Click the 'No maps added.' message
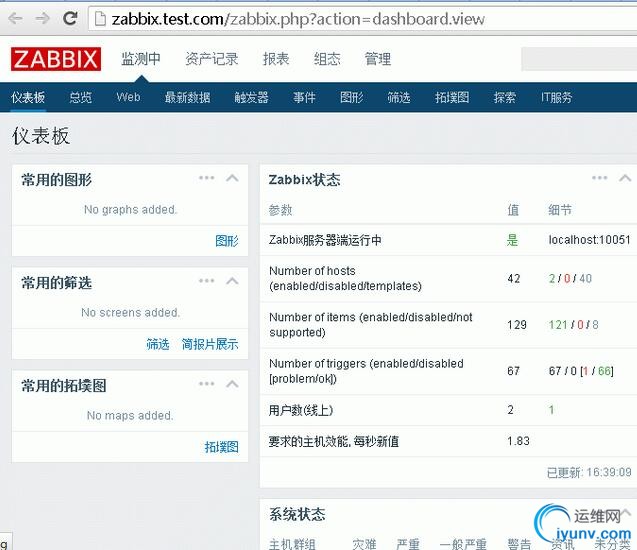This screenshot has width=637, height=550. 130,416
